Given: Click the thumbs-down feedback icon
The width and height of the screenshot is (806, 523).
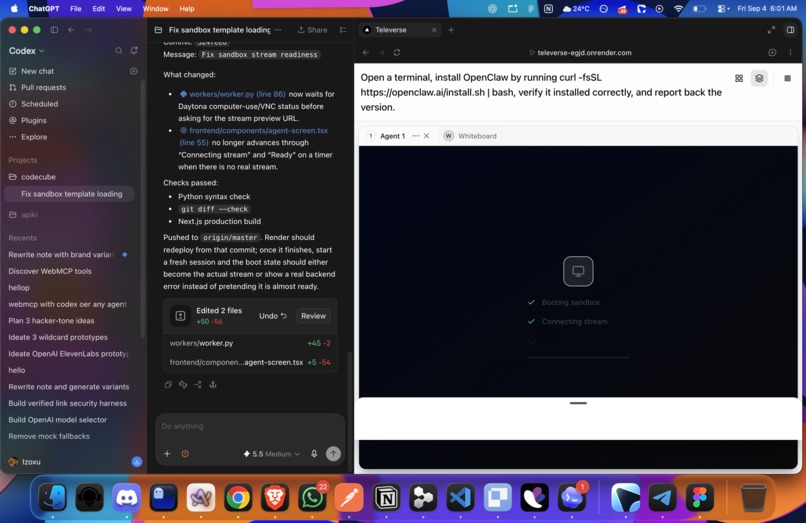Looking at the screenshot, I should tap(183, 385).
